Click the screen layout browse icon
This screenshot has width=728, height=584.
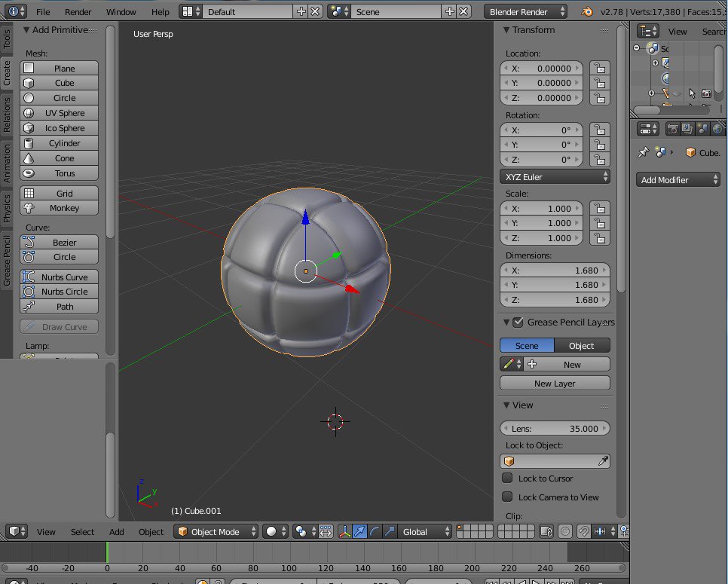(x=191, y=11)
